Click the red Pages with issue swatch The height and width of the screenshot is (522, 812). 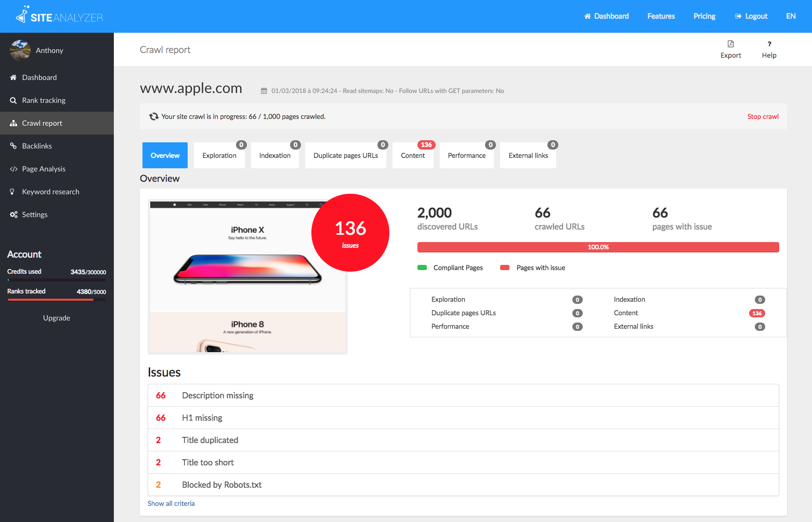504,267
